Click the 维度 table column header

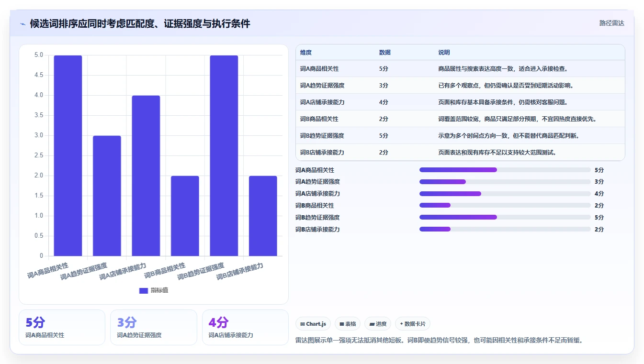(306, 53)
